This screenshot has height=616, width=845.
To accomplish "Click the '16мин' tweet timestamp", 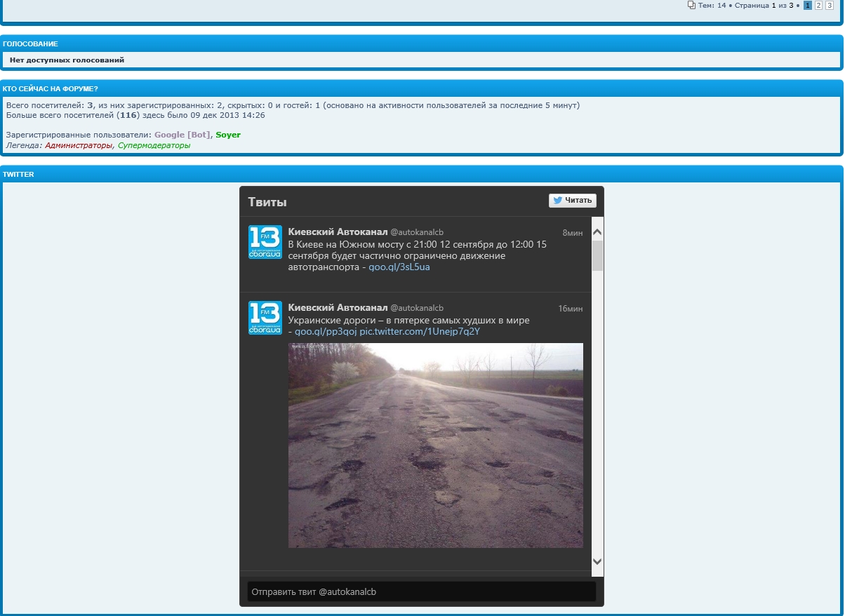I will pos(570,309).
